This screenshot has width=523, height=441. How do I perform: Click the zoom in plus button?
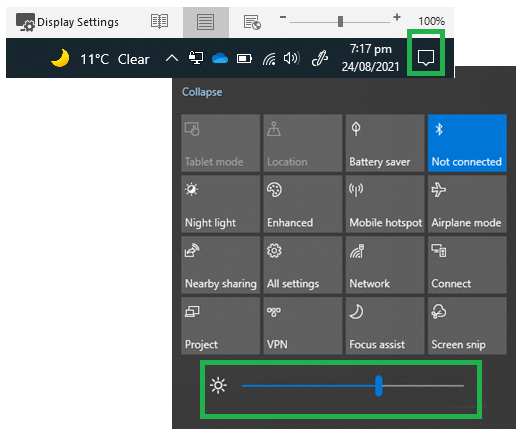[397, 17]
